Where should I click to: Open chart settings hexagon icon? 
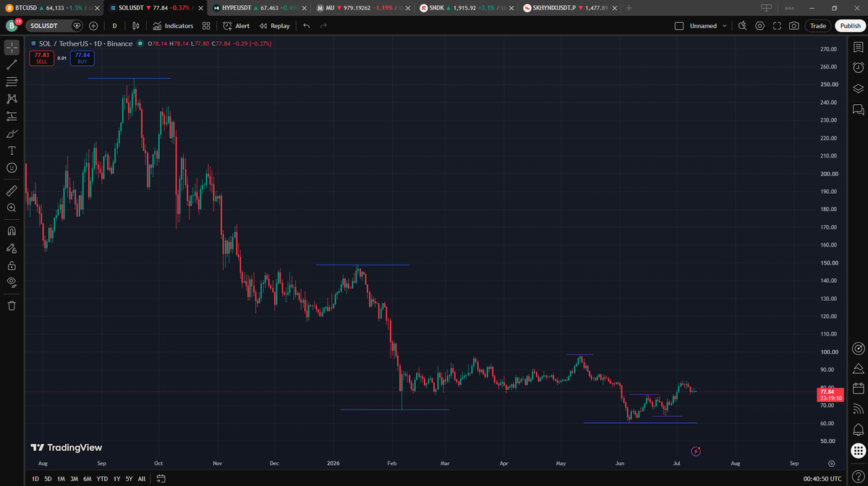759,25
